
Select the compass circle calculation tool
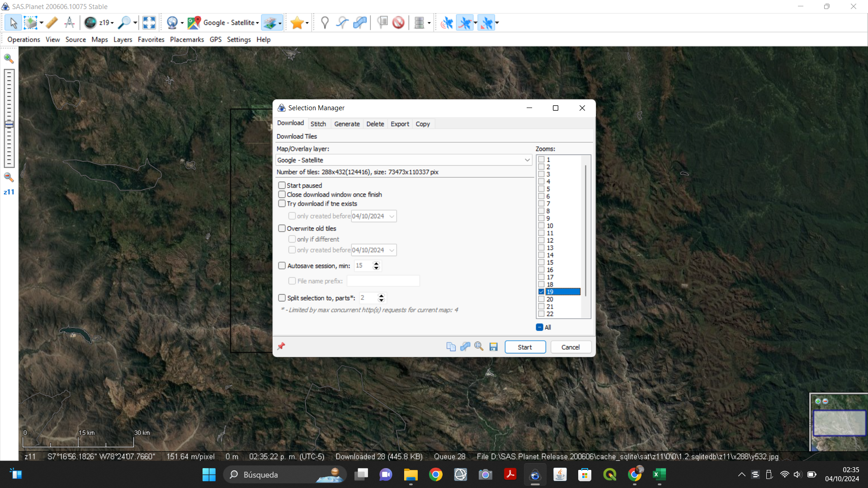pyautogui.click(x=70, y=23)
